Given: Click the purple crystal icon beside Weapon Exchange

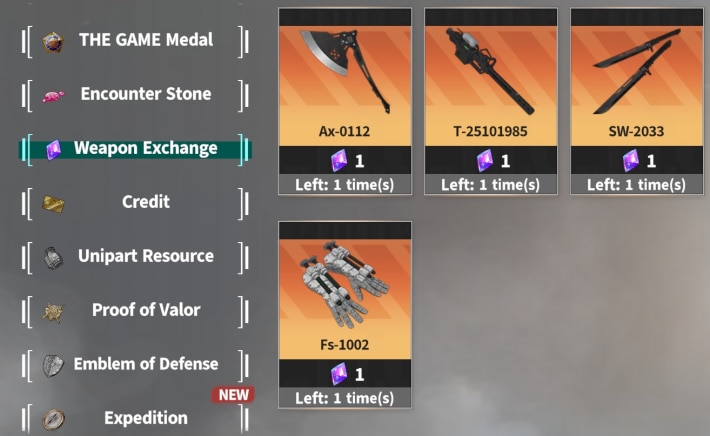Looking at the screenshot, I should pos(53,150).
